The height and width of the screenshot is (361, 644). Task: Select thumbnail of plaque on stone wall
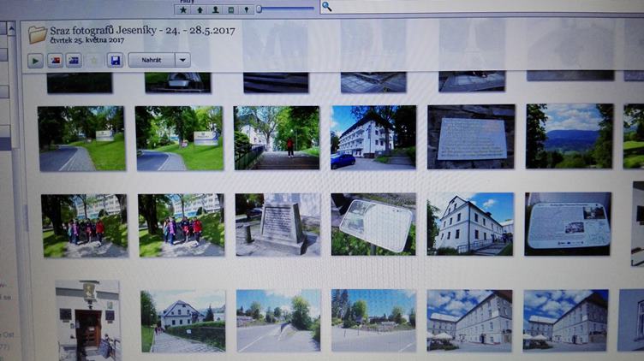coord(471,137)
